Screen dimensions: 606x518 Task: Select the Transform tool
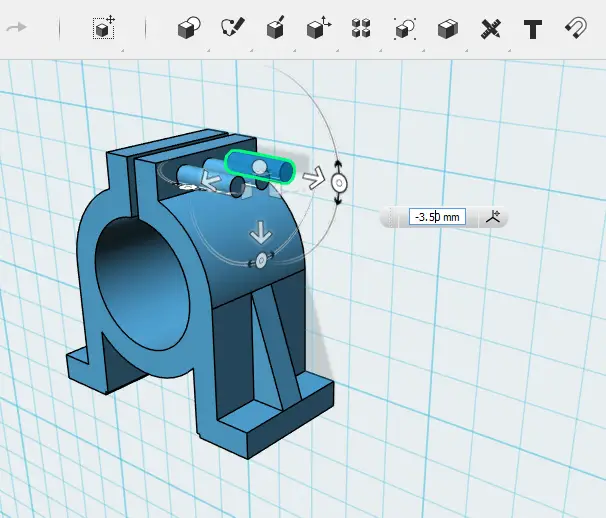[104, 27]
